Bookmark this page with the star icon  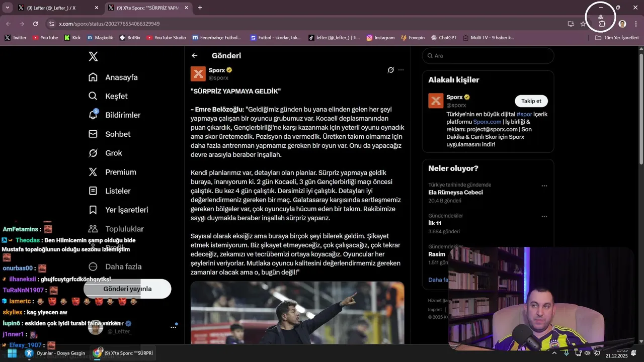[x=583, y=24]
